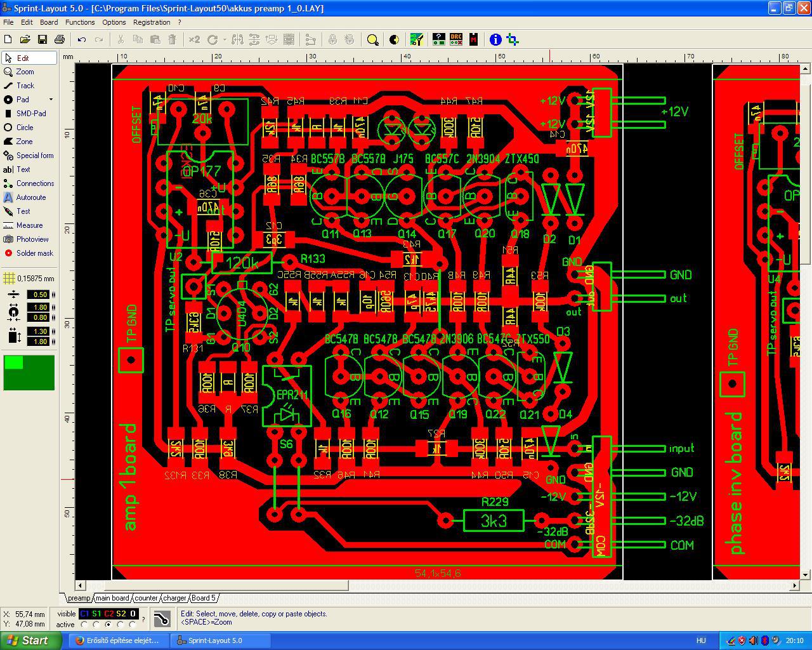Select the Track tool

(x=29, y=86)
